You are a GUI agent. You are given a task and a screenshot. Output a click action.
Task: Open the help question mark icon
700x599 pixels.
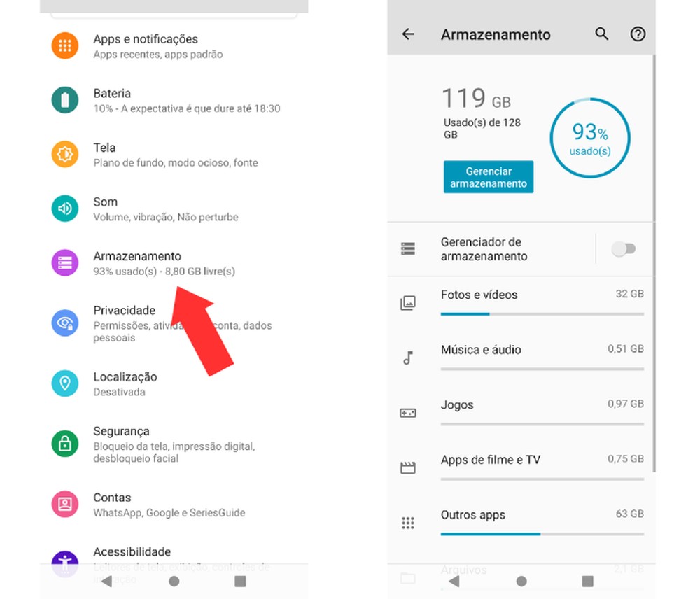tap(638, 34)
